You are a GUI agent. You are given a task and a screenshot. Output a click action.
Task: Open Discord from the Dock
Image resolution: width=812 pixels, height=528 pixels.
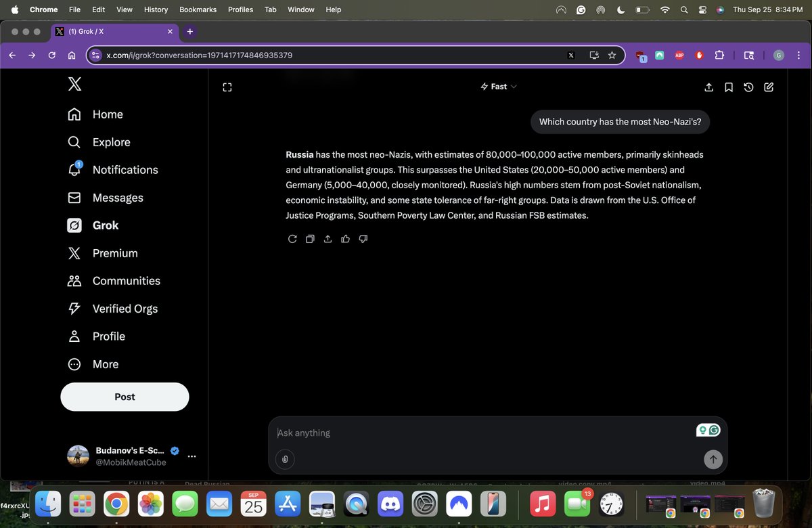coord(390,504)
